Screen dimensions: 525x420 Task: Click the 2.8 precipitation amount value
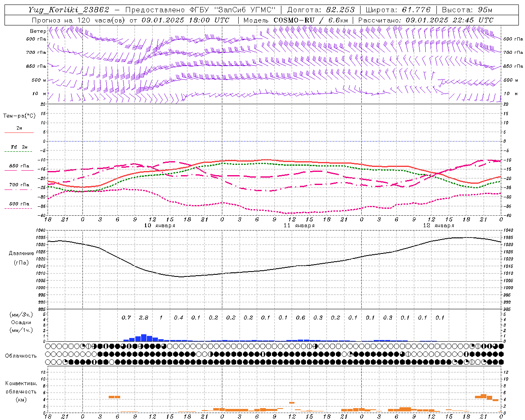(x=144, y=317)
